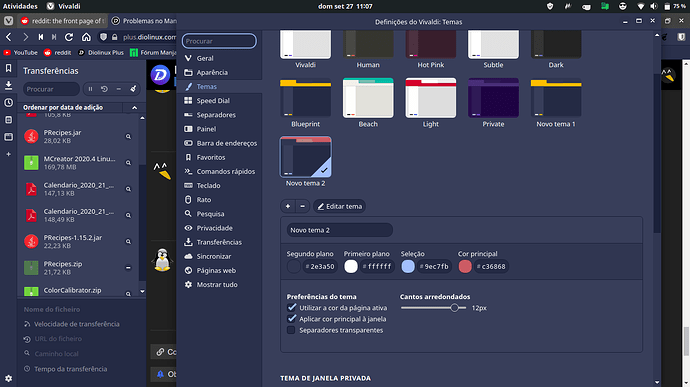Toggle Aplicar cor principal à janela
690x387 pixels.
pyautogui.click(x=291, y=318)
